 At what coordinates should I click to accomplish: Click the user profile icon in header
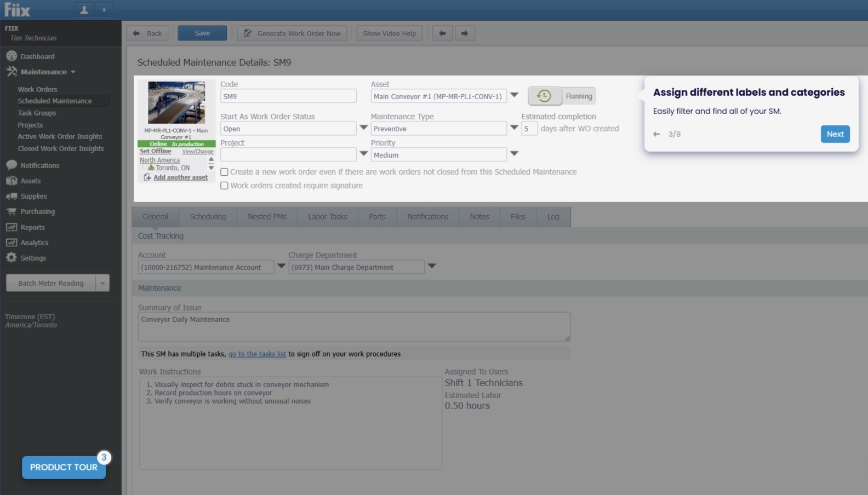[x=84, y=10]
